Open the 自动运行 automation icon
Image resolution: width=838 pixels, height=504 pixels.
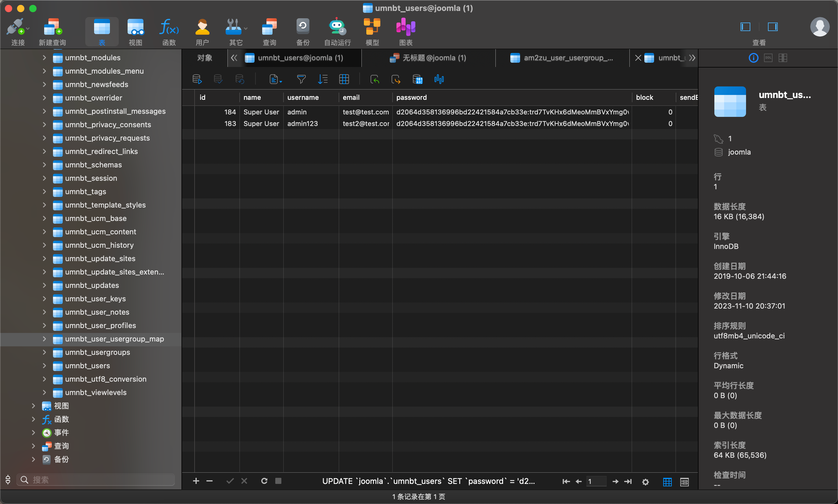337,32
